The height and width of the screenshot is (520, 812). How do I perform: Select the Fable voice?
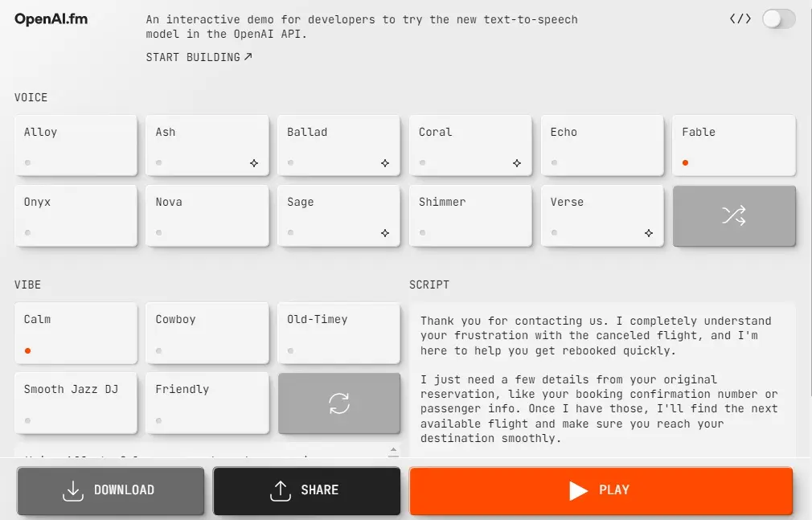pyautogui.click(x=734, y=145)
